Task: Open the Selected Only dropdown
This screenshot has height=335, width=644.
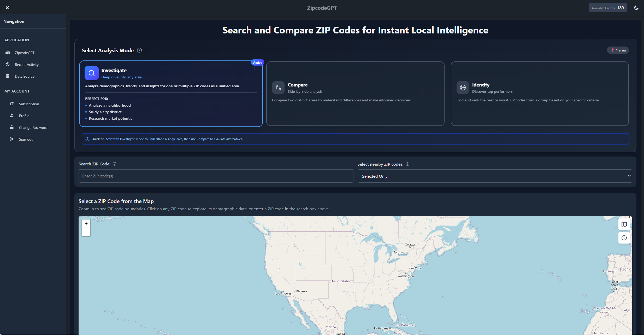Action: 495,176
